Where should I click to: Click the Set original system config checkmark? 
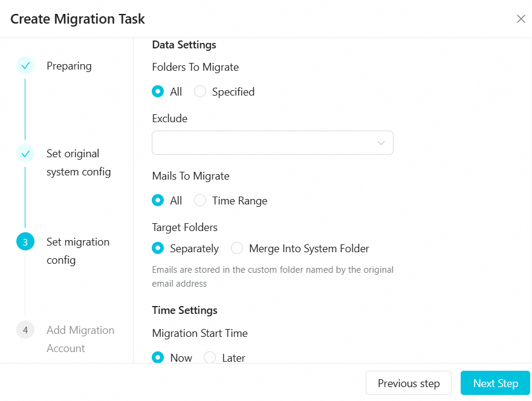pyautogui.click(x=25, y=154)
